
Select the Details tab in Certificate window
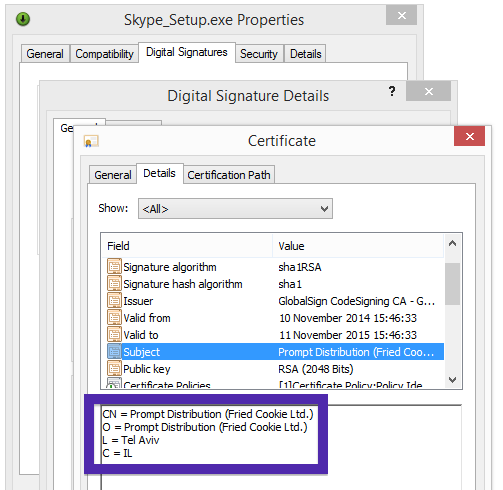click(159, 173)
